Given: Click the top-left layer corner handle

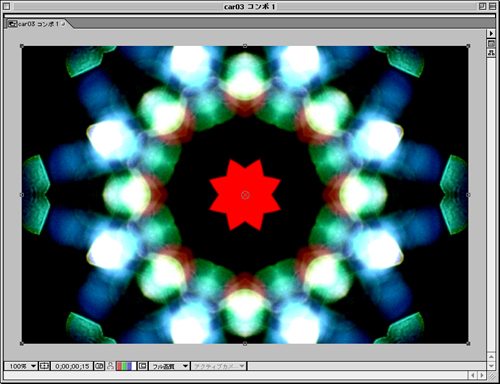Looking at the screenshot, I should [22, 46].
